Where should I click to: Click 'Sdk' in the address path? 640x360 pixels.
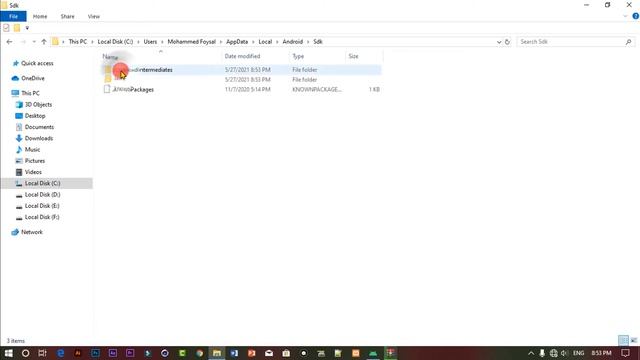[318, 42]
